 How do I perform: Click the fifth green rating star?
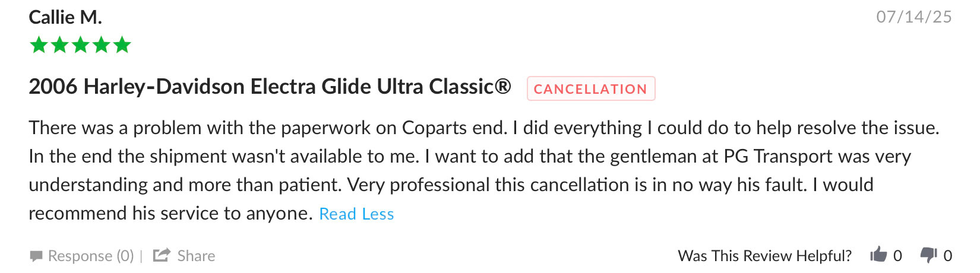pos(122,45)
